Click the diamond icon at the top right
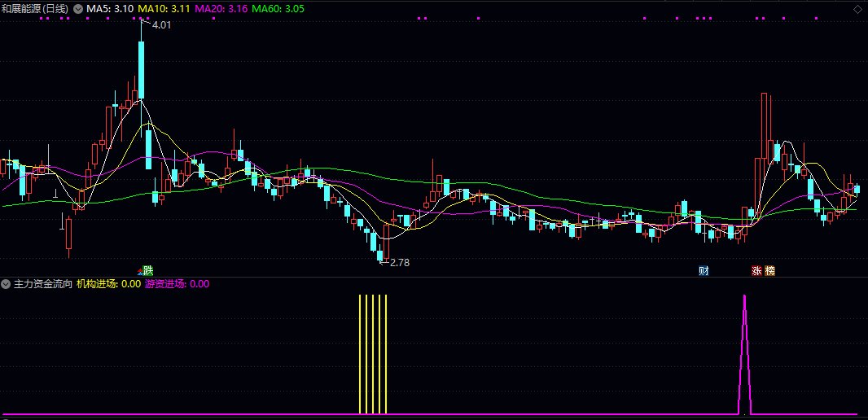This screenshot has width=868, height=420. (857, 9)
